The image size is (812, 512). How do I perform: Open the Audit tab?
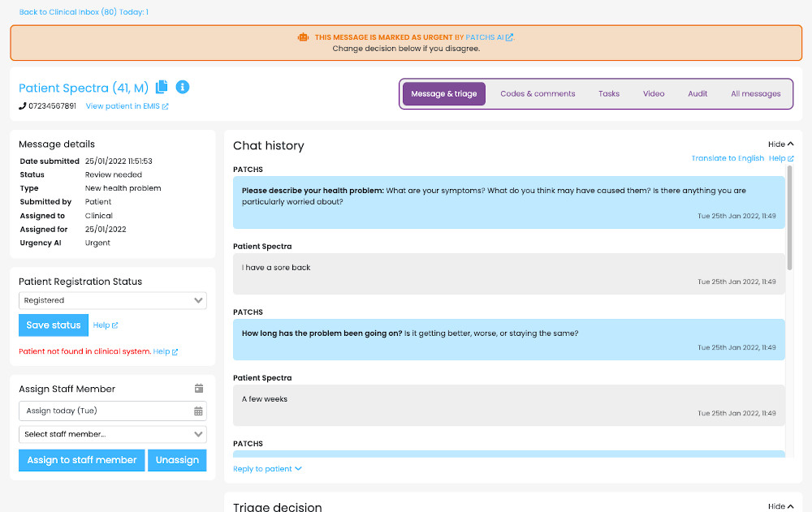(x=698, y=94)
